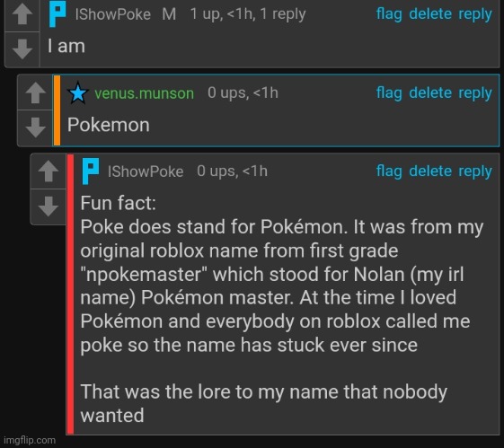Downvote venus.munson's Pokemon comment
The width and height of the screenshot is (504, 448).
(35, 127)
